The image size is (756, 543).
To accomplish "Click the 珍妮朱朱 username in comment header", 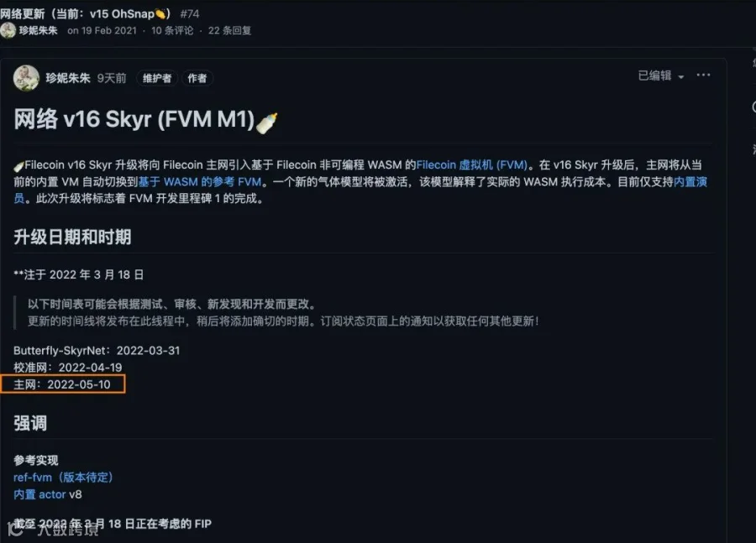I will [x=68, y=78].
